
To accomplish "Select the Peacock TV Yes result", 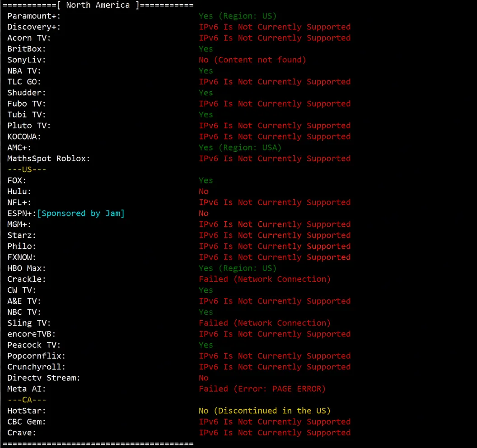I will (206, 345).
